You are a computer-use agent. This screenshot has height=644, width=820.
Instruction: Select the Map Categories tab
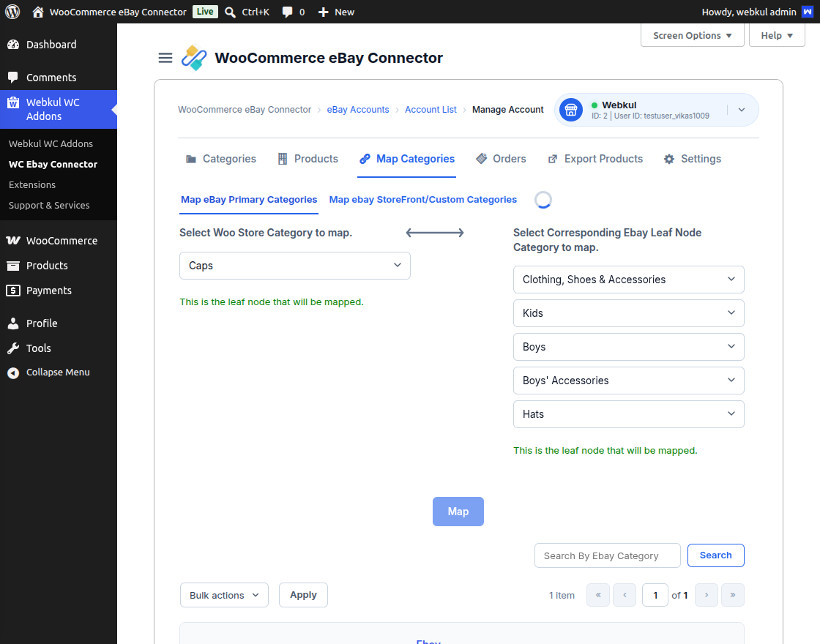coord(407,159)
